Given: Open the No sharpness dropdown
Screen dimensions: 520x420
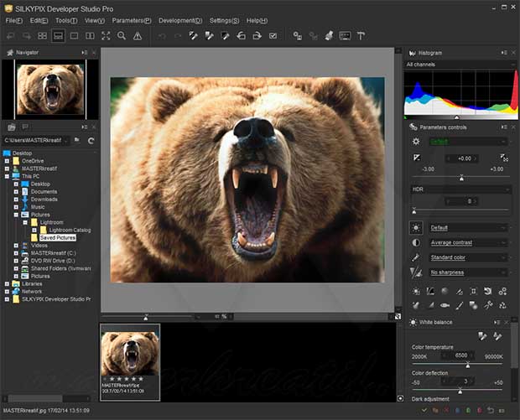Looking at the screenshot, I should point(468,272).
